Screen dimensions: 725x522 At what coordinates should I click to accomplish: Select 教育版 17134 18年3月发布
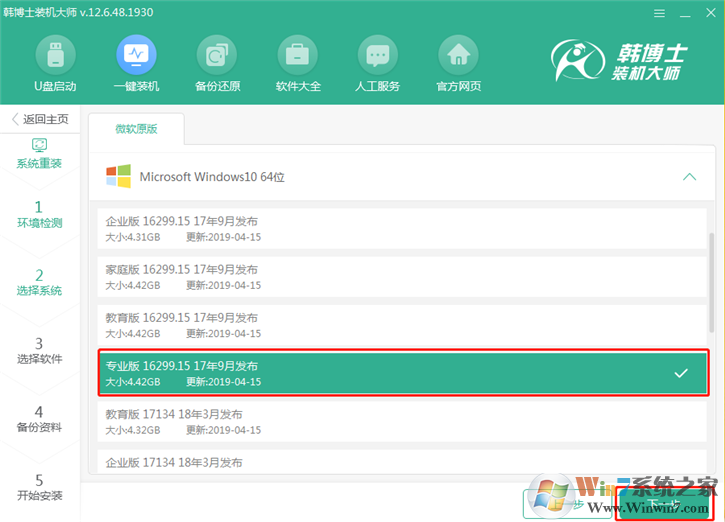(402, 422)
